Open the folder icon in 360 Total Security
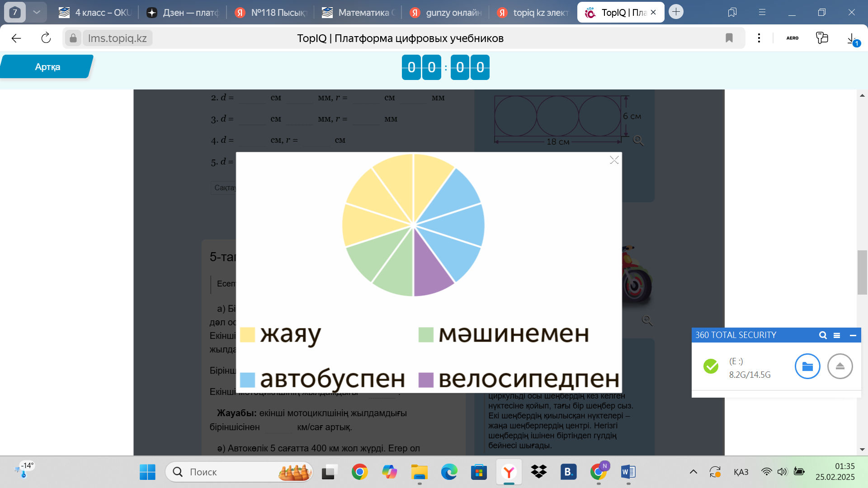This screenshot has width=868, height=488. pyautogui.click(x=807, y=366)
